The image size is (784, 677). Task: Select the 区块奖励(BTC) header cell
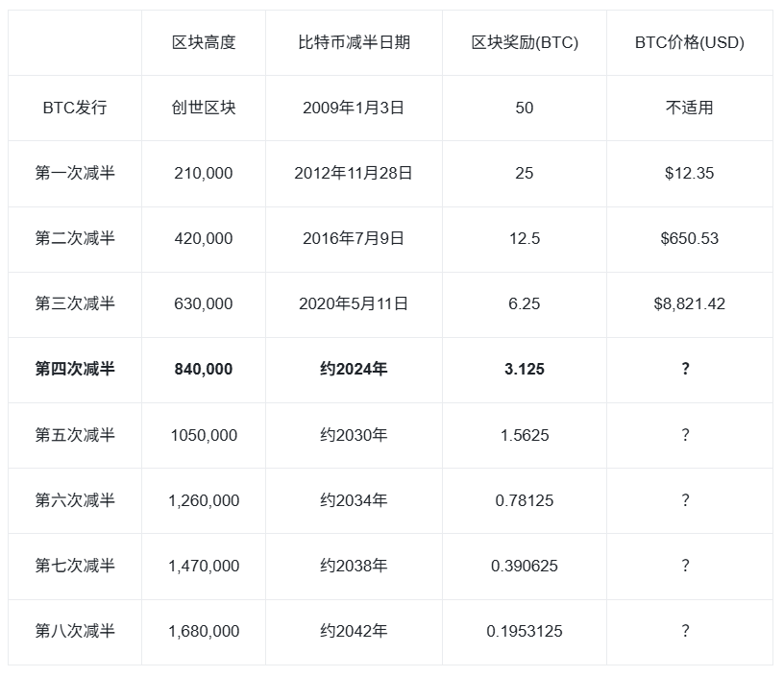pyautogui.click(x=525, y=42)
